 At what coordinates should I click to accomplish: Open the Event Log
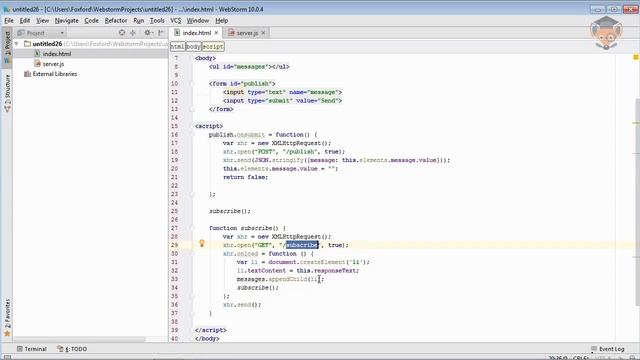[x=608, y=349]
